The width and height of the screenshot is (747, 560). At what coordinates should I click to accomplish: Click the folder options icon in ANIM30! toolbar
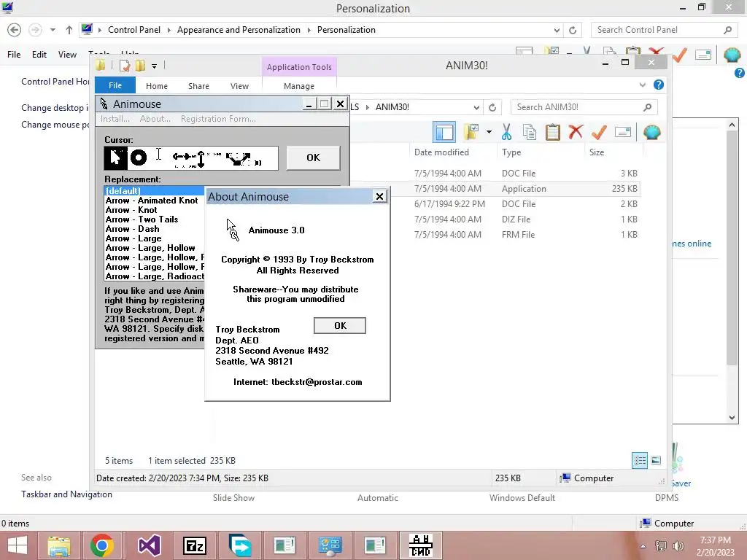coord(472,132)
